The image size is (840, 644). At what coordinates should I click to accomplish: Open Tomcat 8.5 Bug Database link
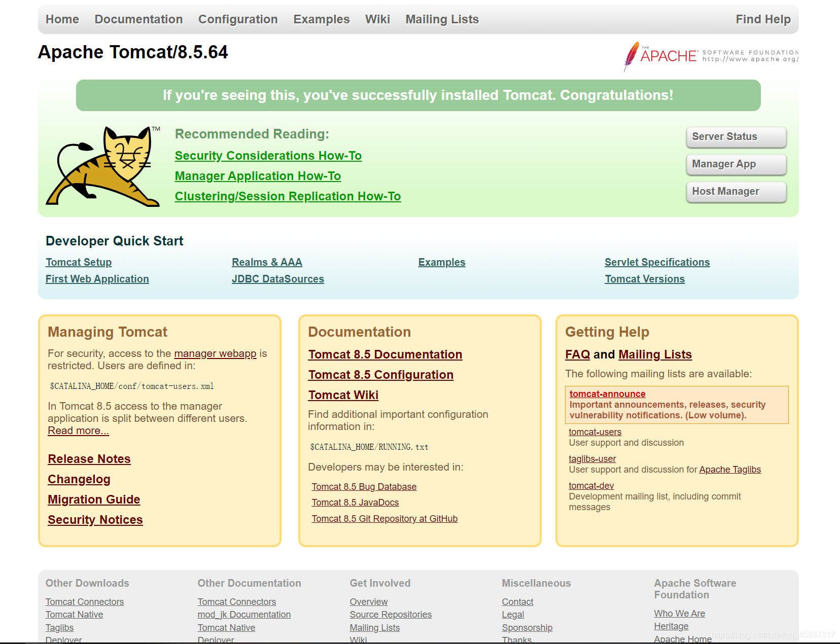[364, 487]
